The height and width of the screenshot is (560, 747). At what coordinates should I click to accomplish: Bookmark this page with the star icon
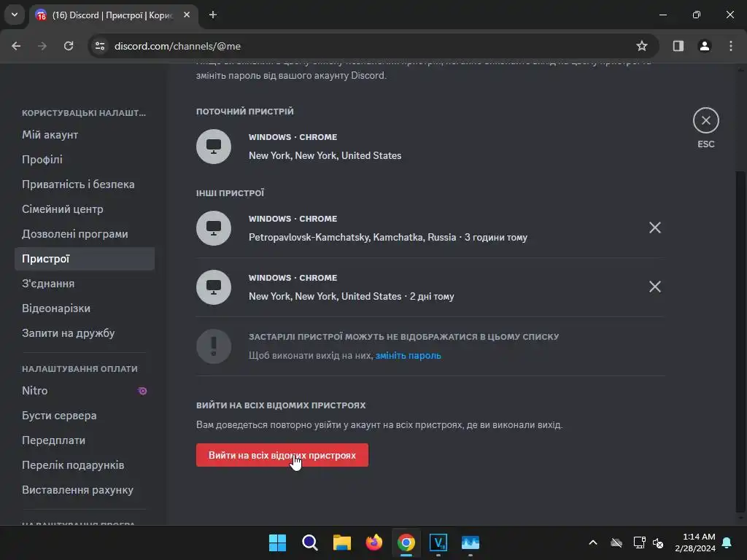(x=642, y=46)
